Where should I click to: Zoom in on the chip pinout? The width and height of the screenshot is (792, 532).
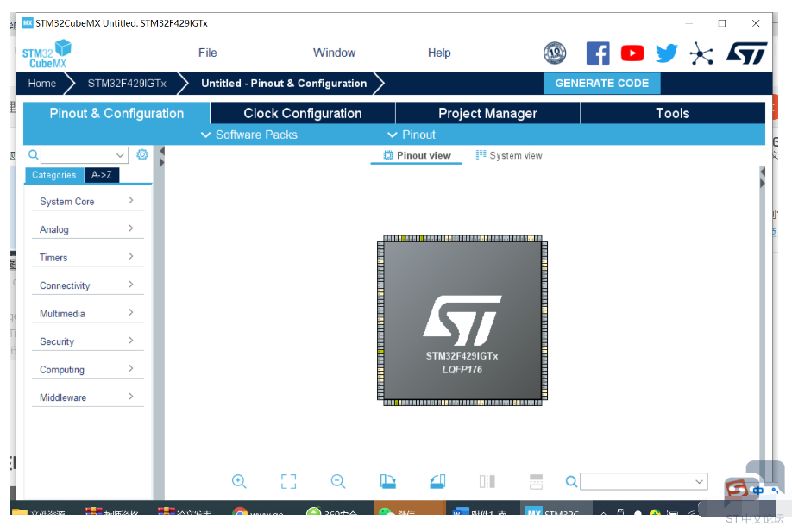click(x=239, y=481)
